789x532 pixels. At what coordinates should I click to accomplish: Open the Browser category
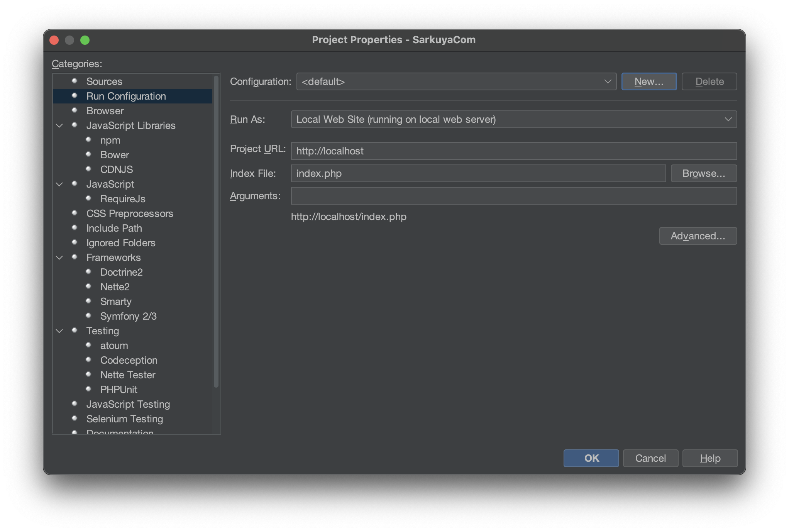(105, 111)
